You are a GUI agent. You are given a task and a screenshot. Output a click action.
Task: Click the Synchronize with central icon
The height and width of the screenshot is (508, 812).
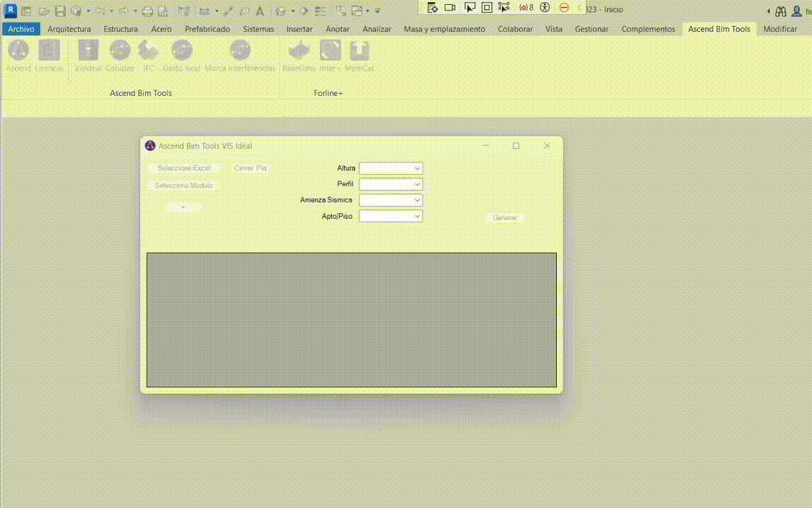point(76,11)
